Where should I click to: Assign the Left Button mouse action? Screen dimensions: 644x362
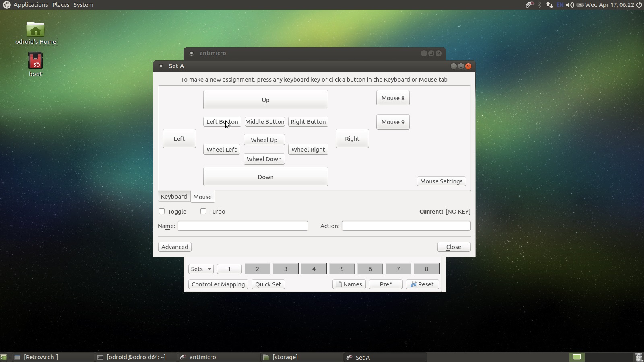[222, 122]
